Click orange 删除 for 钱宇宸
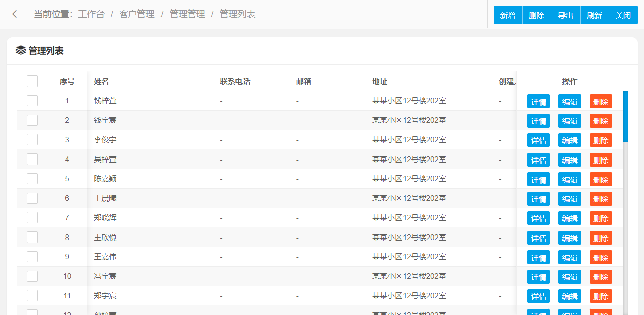Screen dimensions: 644x315 click(x=601, y=121)
